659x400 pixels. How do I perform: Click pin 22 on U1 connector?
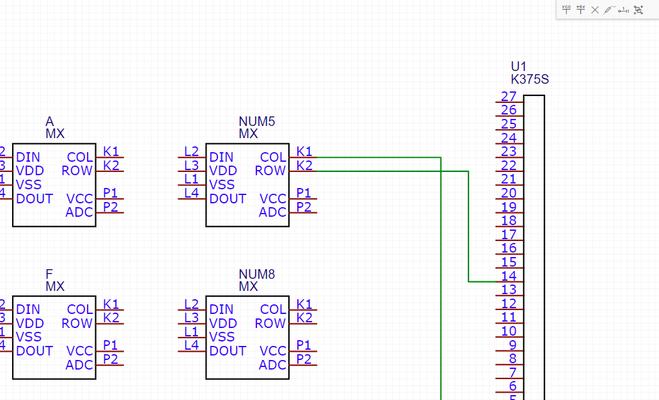pos(509,167)
